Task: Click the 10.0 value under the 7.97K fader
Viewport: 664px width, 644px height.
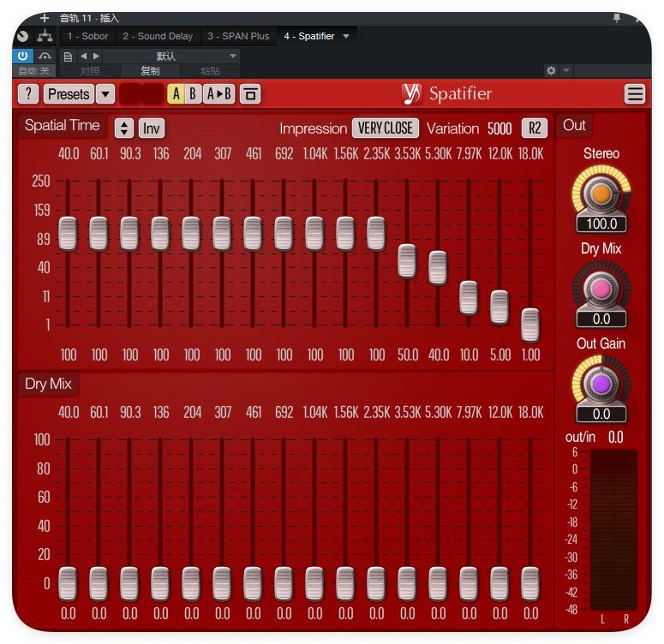Action: [470, 355]
